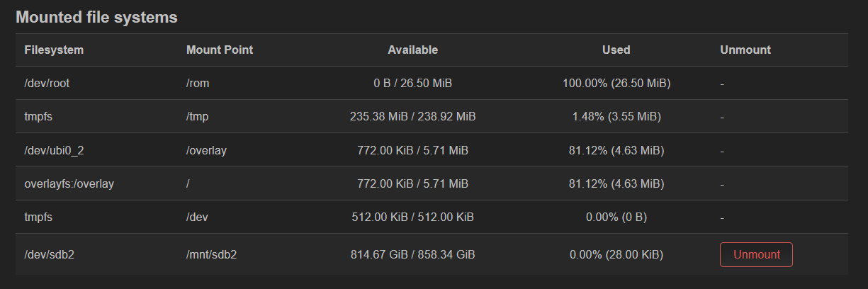Click the Available column header
This screenshot has width=868, height=289.
pyautogui.click(x=413, y=50)
